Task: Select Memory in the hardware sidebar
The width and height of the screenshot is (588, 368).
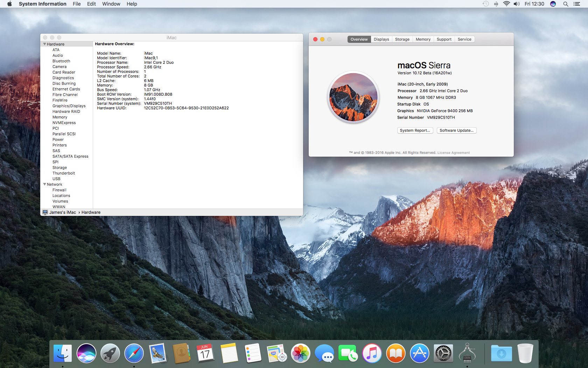Action: [x=60, y=117]
